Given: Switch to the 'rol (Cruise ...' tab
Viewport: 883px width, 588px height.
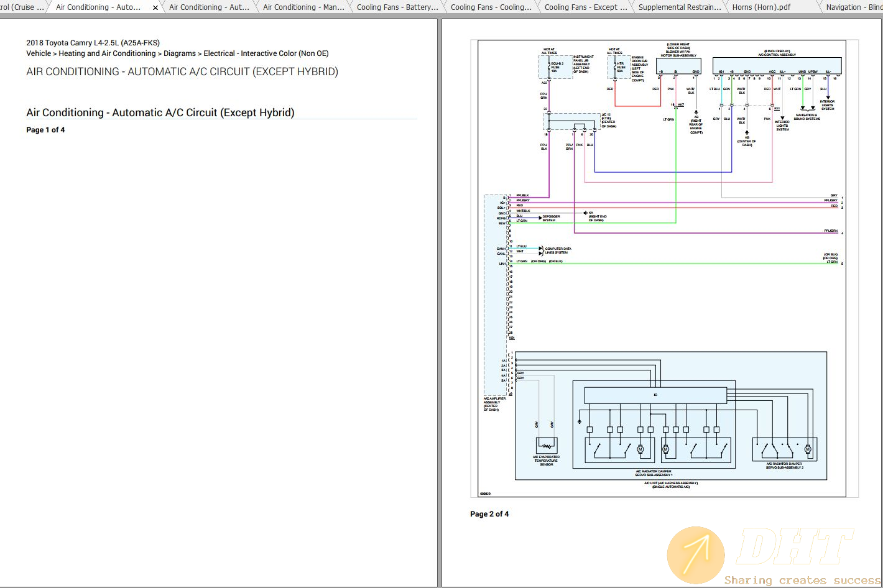Looking at the screenshot, I should pos(22,7).
